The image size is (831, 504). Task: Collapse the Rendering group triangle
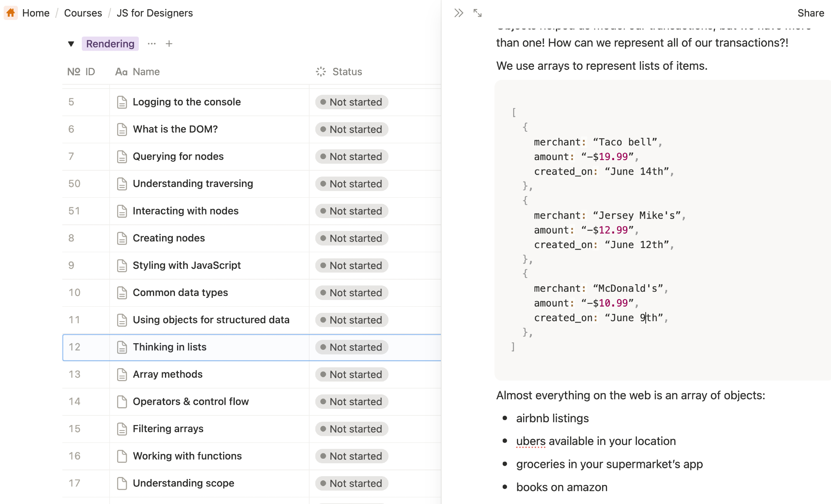coord(71,44)
